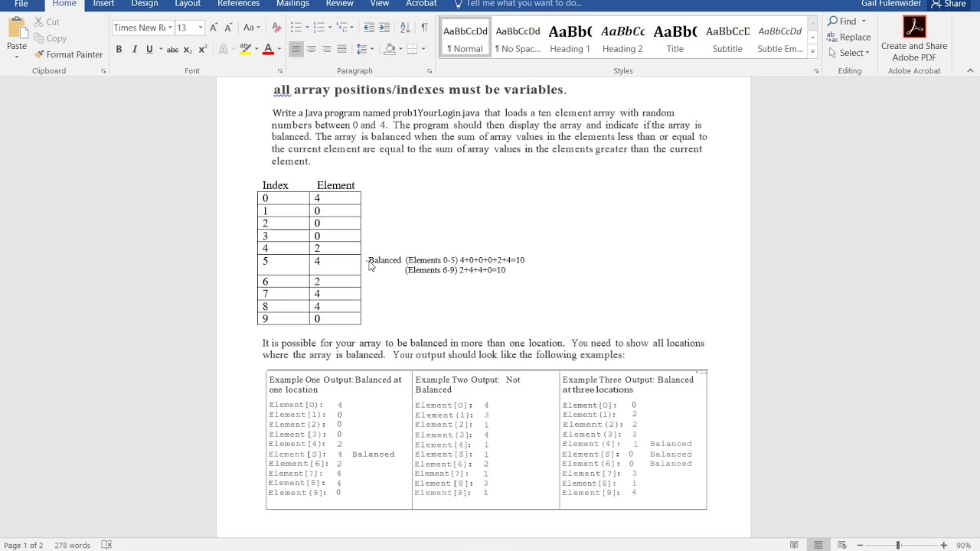Sort the selected text
Screen dimensions: 980x551
405,28
